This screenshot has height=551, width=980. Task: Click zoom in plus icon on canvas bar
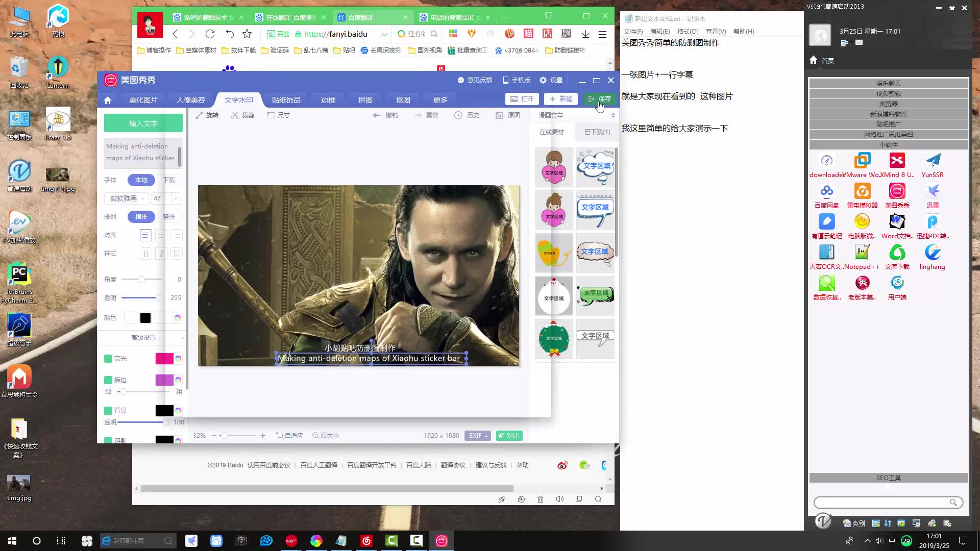(262, 436)
